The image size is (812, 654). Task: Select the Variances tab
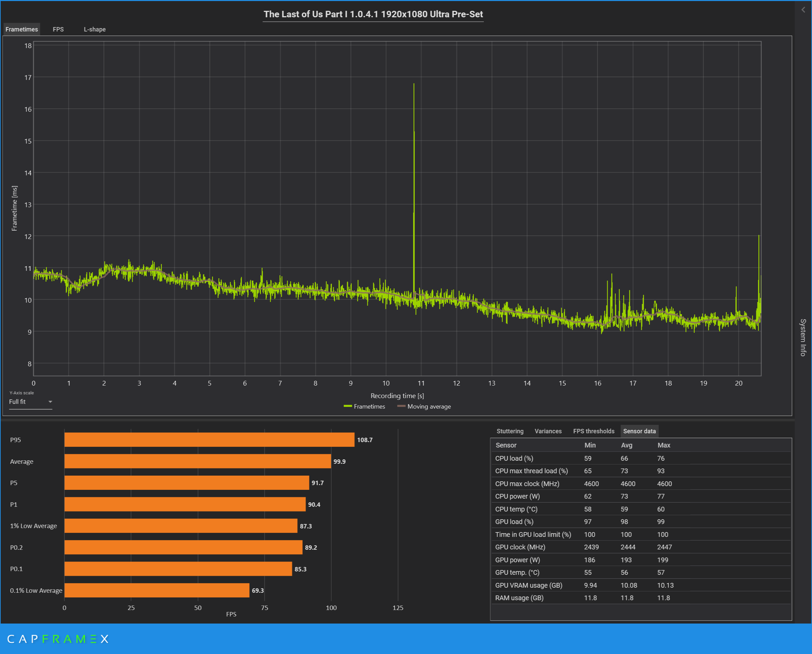coord(548,431)
